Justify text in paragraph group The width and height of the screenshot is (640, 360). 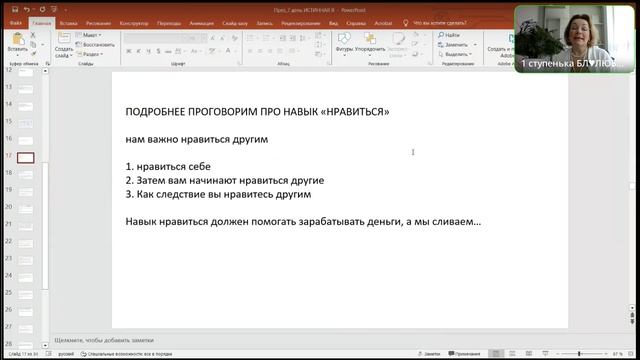(x=280, y=51)
